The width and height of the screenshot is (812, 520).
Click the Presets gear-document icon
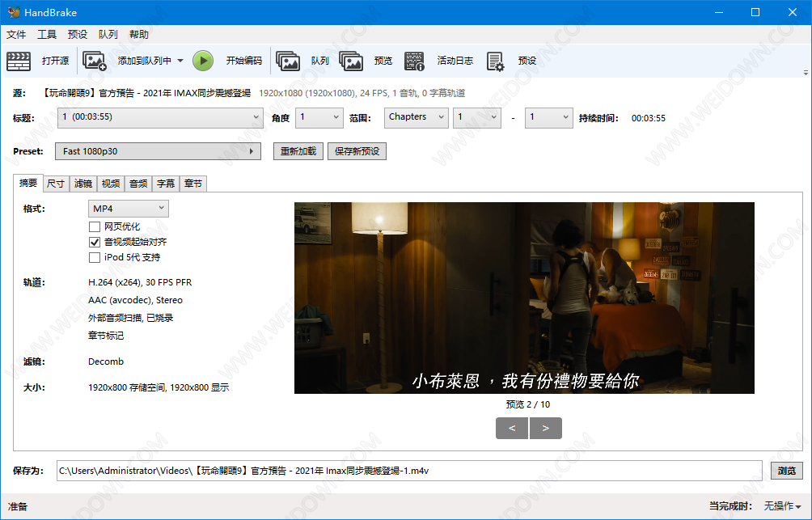coord(495,61)
